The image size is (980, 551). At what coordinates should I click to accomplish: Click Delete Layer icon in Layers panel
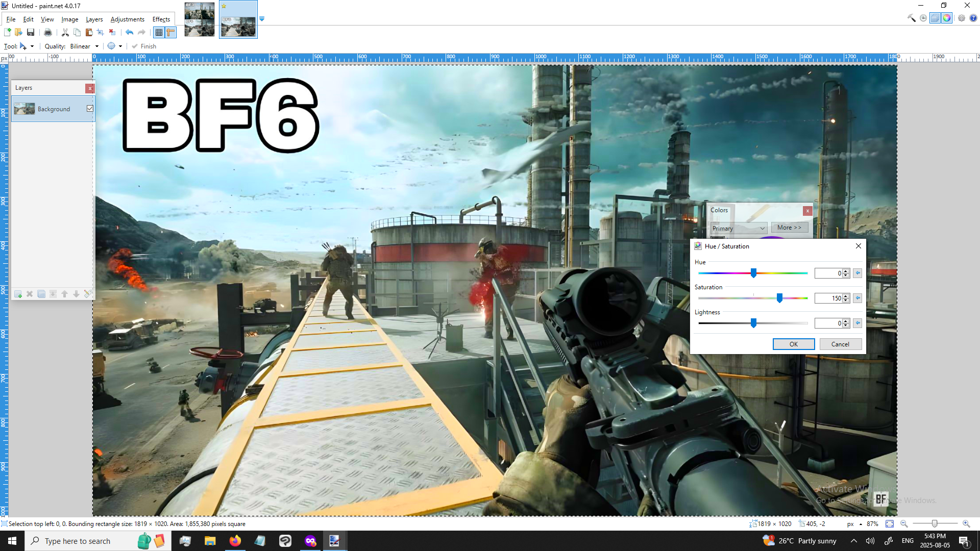click(30, 294)
